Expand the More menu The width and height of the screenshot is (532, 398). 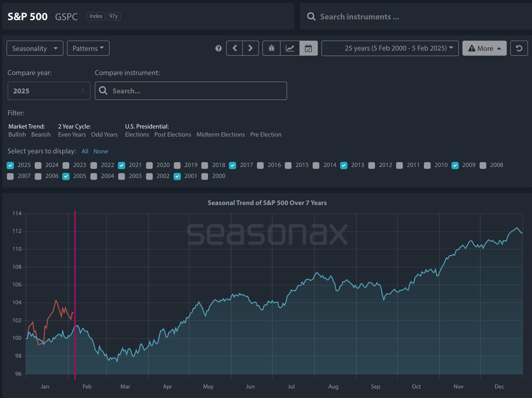click(484, 48)
